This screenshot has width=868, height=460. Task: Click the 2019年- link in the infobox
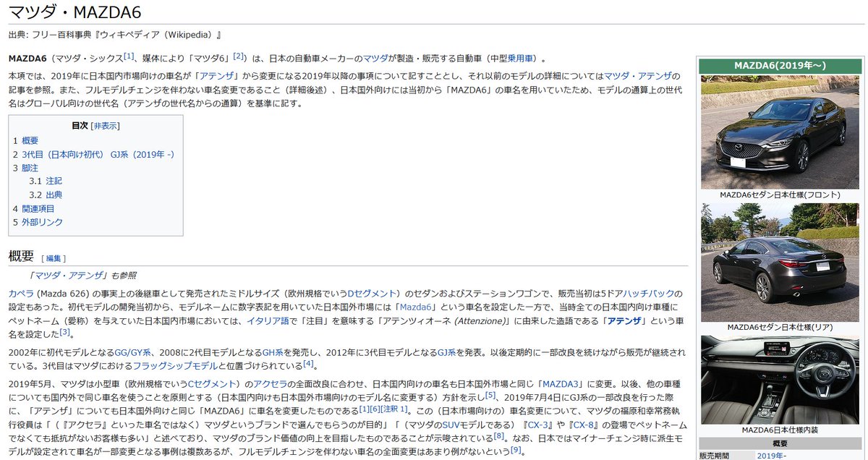tap(772, 456)
